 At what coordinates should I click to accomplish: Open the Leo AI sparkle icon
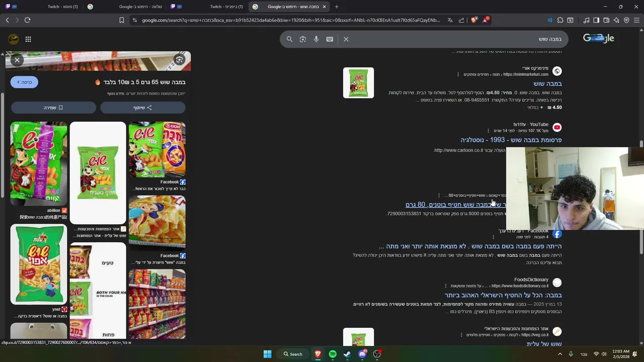[616, 20]
